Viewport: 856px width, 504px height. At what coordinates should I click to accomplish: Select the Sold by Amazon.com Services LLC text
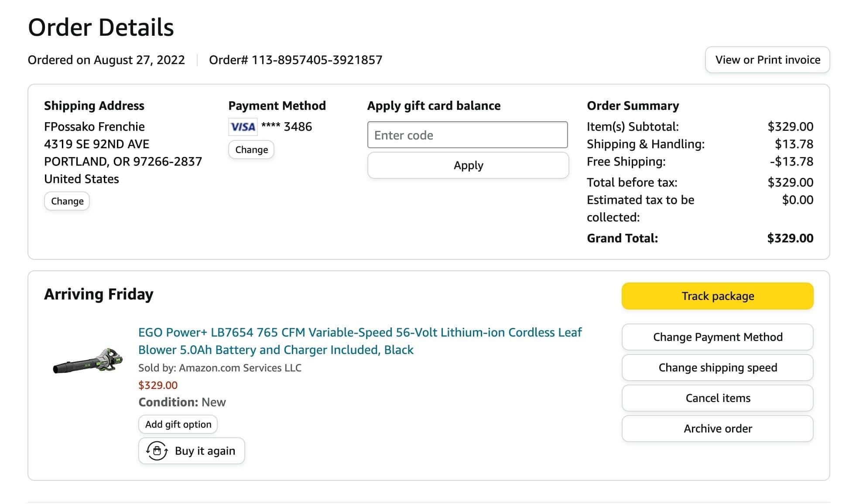tap(220, 368)
